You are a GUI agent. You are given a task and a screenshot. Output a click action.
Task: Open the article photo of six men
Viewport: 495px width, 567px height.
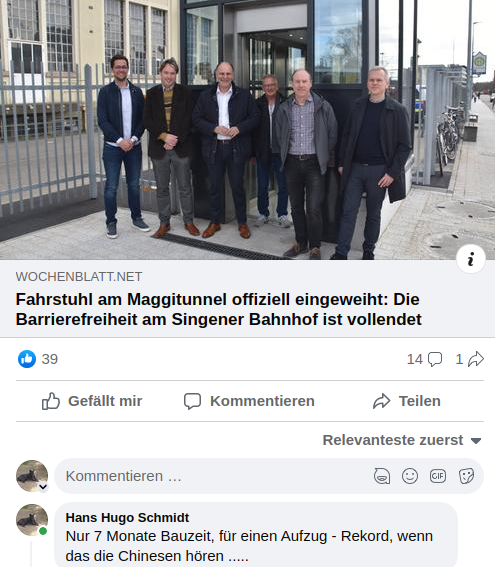coord(247,130)
